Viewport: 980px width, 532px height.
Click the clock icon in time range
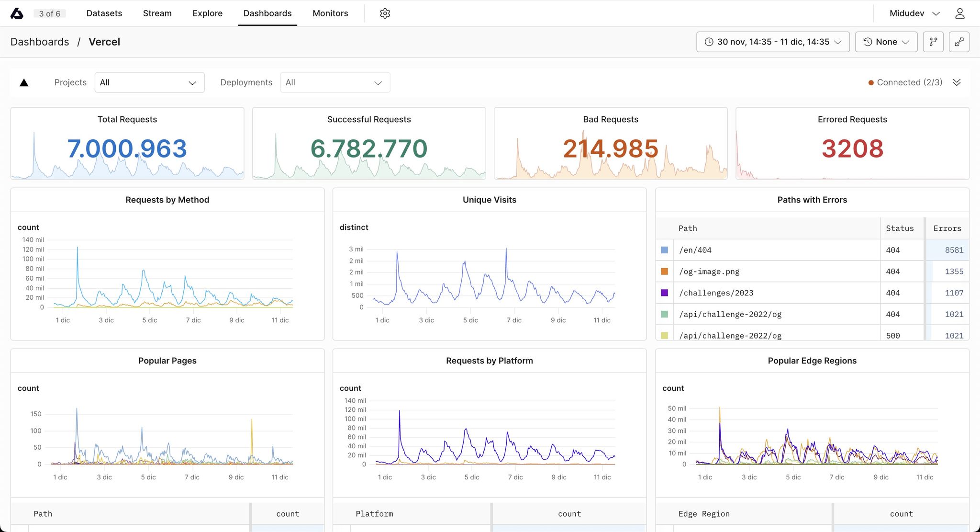[x=709, y=42]
